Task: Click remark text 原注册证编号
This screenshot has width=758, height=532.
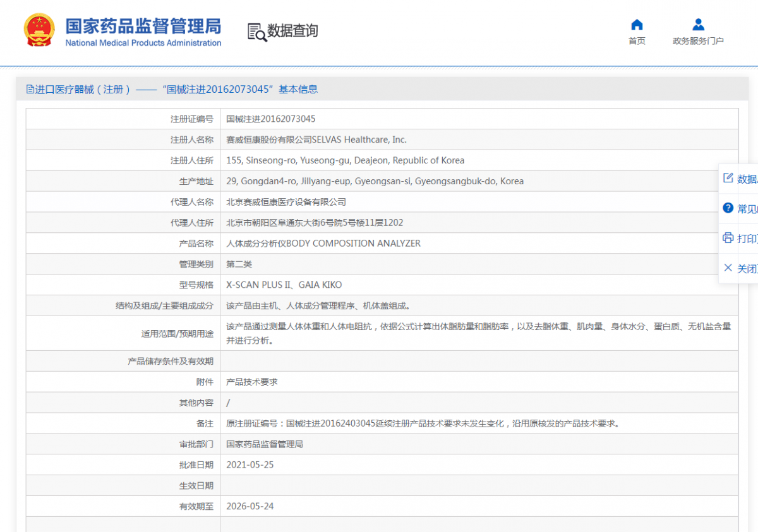Action: click(x=424, y=423)
